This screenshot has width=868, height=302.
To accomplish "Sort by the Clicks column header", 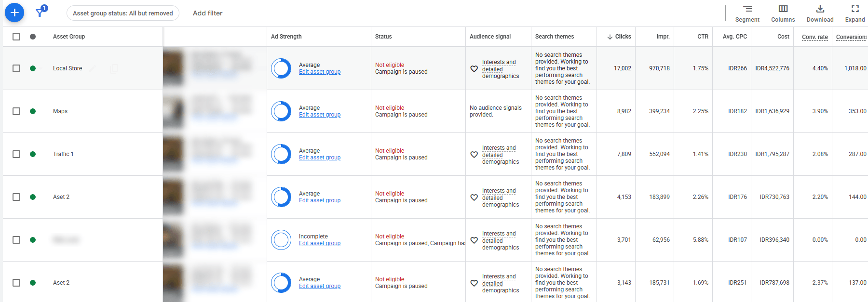I will coord(619,37).
